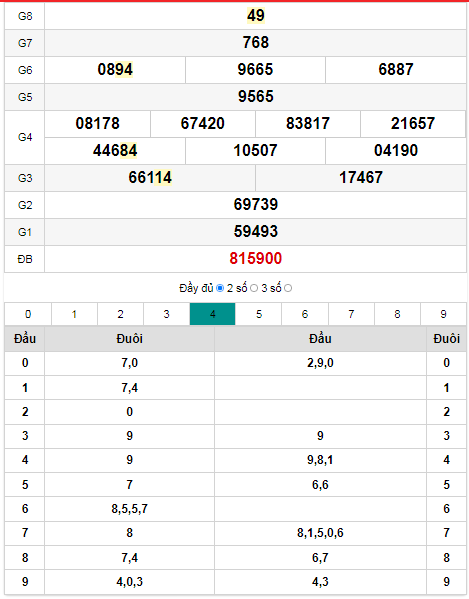Switch to digit tab 7

click(x=351, y=314)
